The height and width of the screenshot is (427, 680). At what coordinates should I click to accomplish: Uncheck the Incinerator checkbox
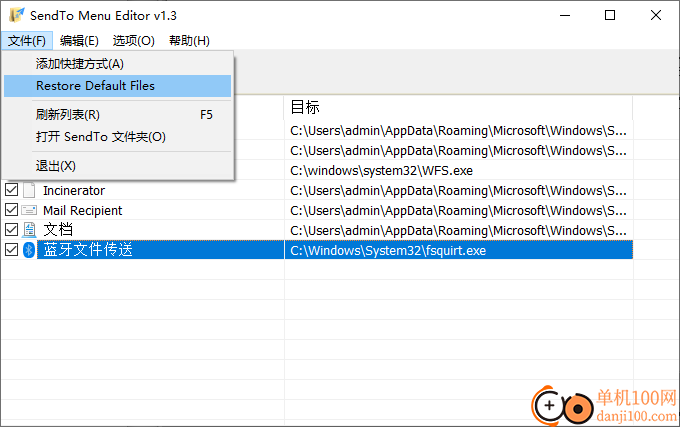pos(11,190)
